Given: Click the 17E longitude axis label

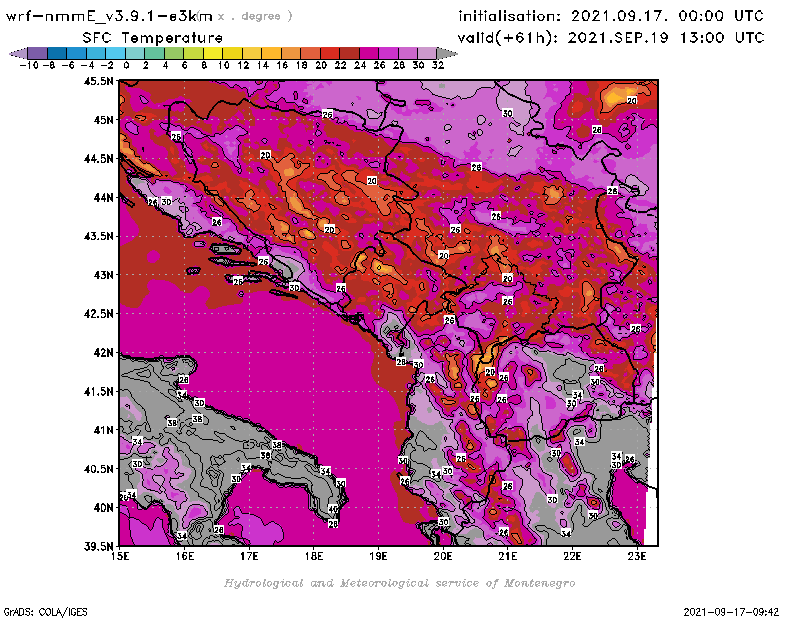Looking at the screenshot, I should [249, 557].
